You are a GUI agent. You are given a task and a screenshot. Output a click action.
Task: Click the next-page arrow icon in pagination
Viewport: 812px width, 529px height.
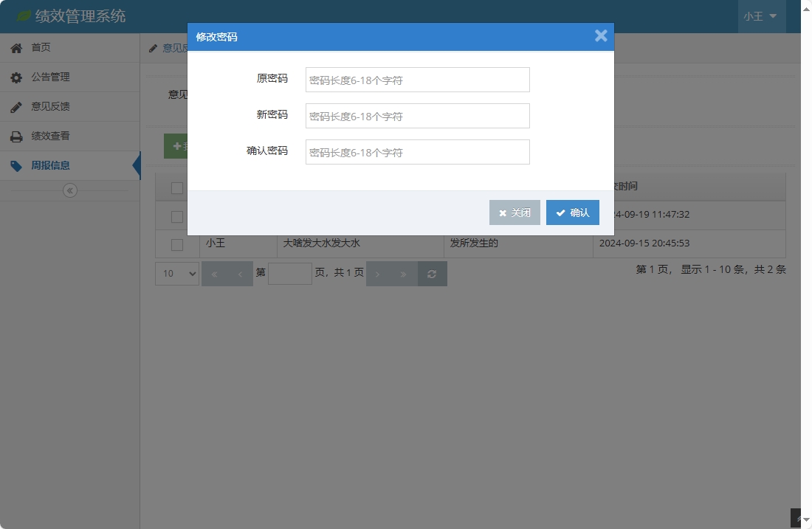point(378,273)
